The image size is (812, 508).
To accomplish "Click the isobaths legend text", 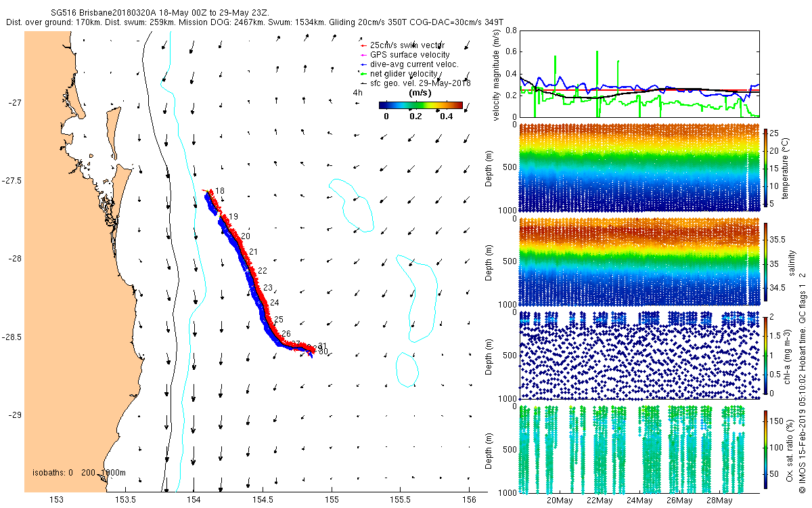I will pos(79,473).
